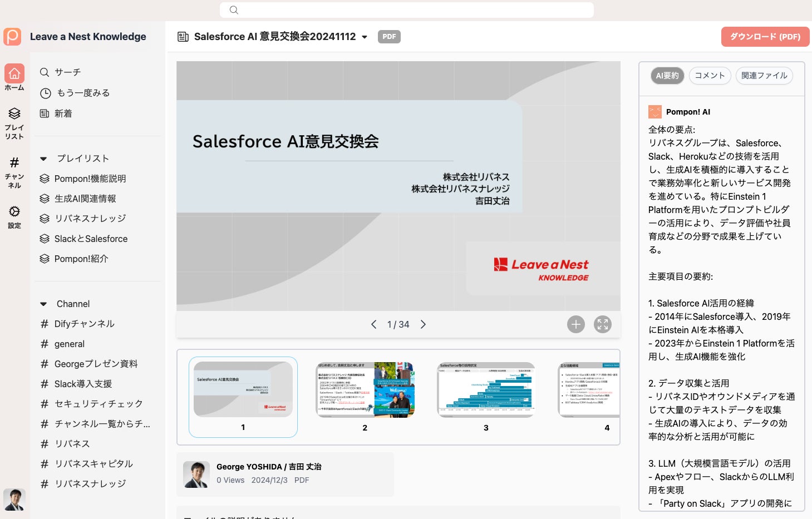Screen dimensions: 812x519
Task: Open the リバネスナレッジ playlist
Action: 90,219
